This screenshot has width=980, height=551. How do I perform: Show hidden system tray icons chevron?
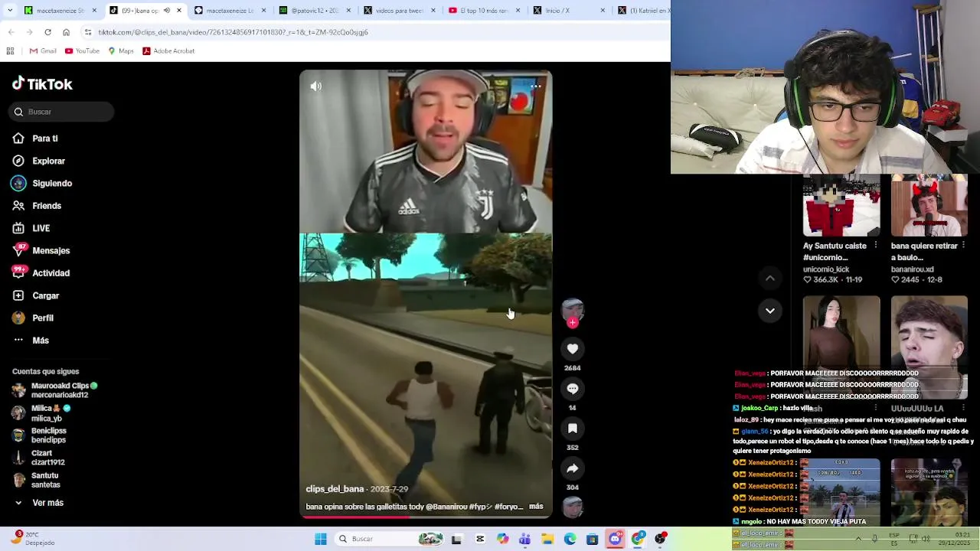857,539
